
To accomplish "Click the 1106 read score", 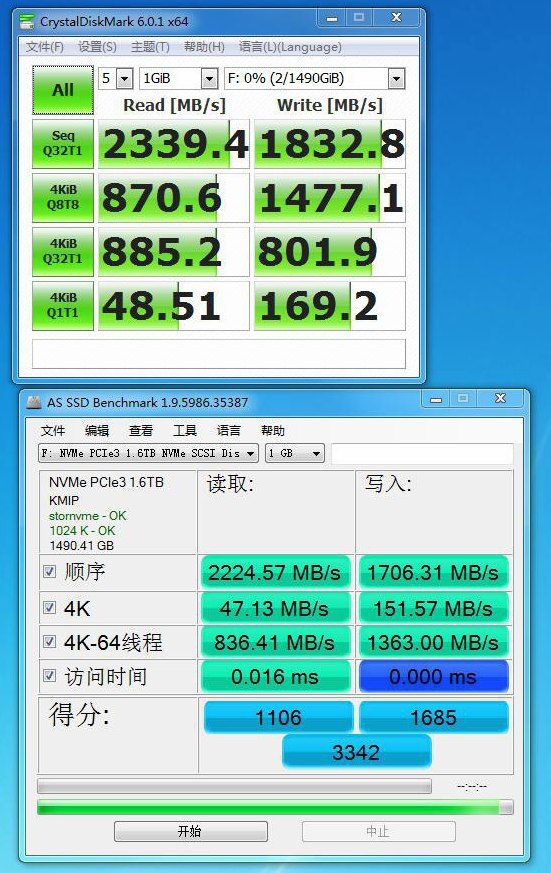I will tap(278, 717).
